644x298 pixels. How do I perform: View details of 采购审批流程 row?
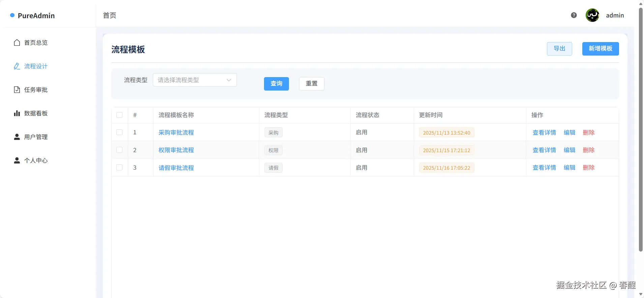[544, 133]
